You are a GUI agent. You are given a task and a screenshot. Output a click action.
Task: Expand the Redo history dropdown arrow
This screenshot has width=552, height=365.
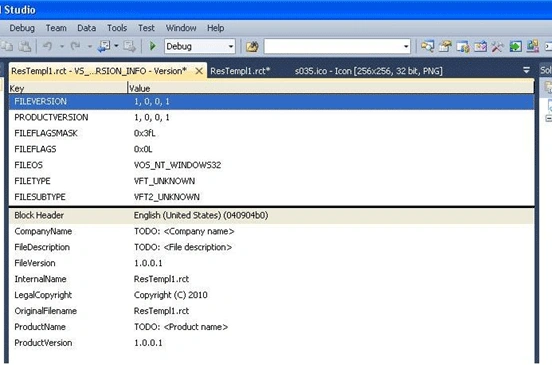[x=89, y=46]
